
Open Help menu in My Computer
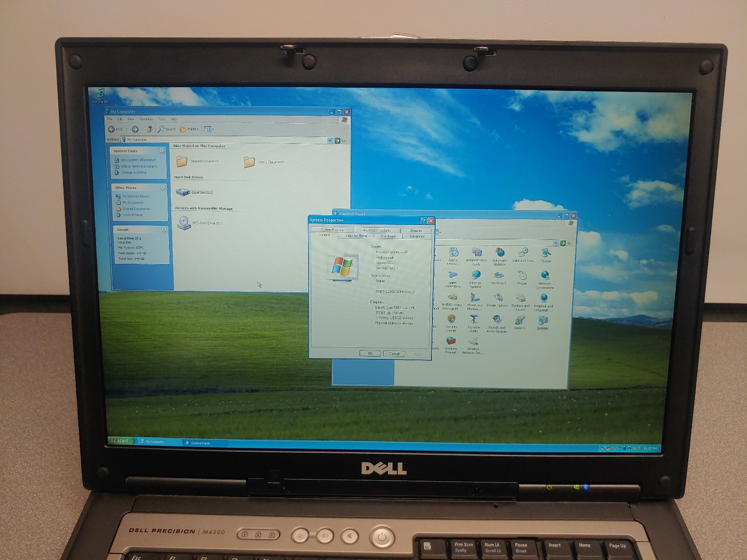coord(174,119)
